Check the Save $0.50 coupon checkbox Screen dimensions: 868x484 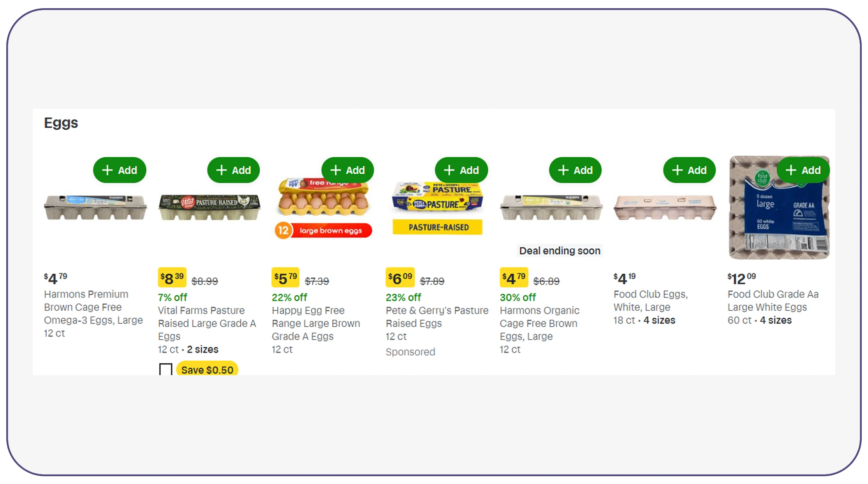[166, 369]
